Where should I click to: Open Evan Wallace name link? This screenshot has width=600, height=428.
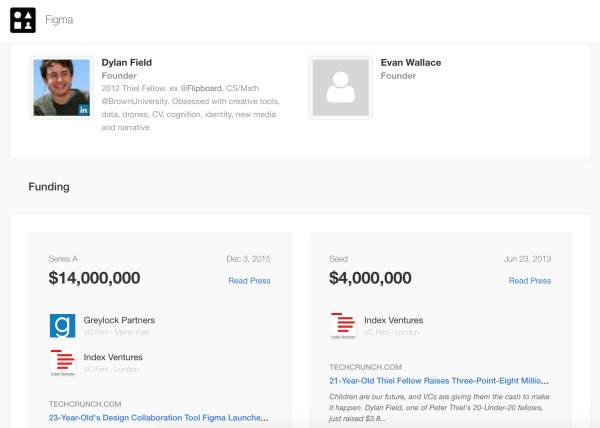(411, 62)
